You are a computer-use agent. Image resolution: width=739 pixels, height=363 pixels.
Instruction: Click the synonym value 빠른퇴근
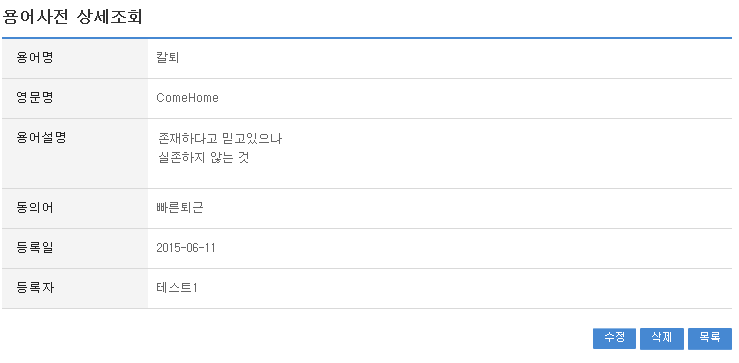click(180, 208)
